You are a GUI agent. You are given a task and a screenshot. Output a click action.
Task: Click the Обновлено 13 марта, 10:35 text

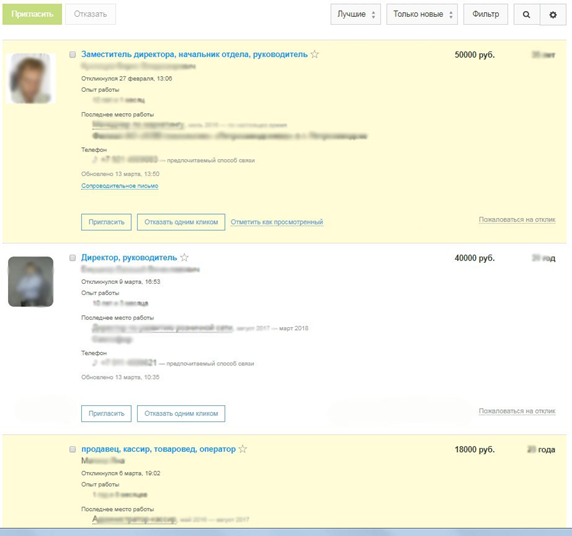[120, 377]
